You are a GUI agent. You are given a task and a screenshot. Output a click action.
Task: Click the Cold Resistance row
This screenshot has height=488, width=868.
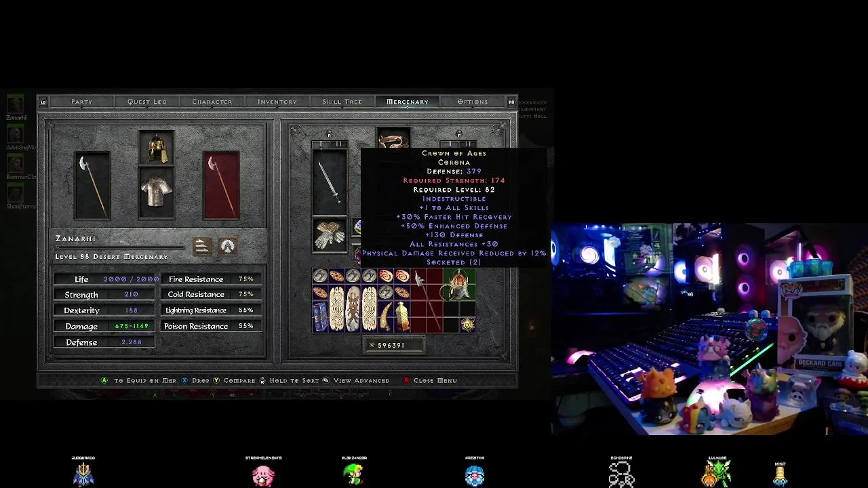pos(211,295)
